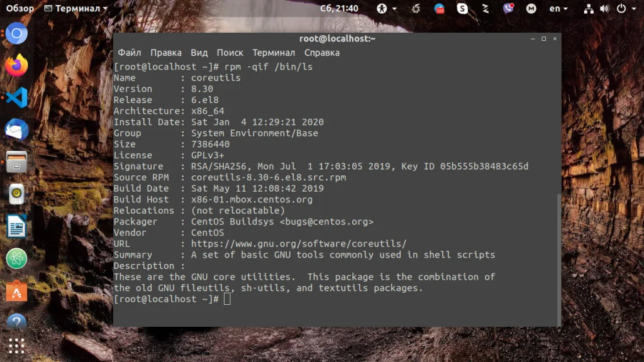Open the power system menu
644x362 pixels.
pos(626,8)
